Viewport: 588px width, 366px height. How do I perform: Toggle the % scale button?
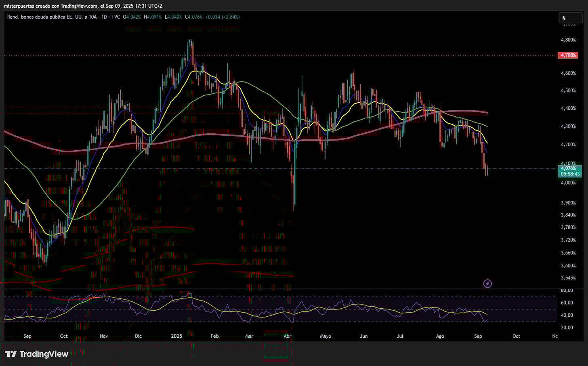[570, 18]
